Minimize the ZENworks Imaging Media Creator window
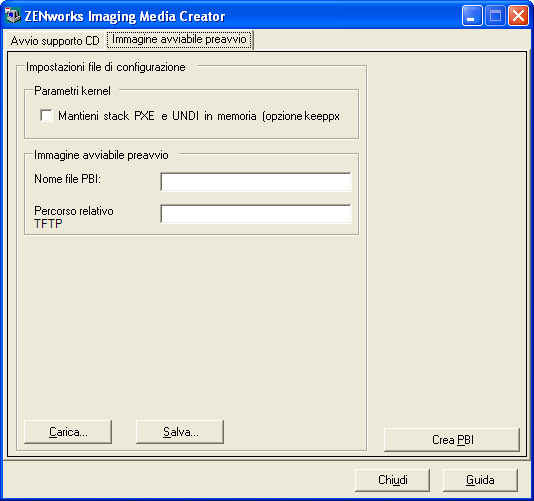The width and height of the screenshot is (534, 501). pyautogui.click(x=472, y=16)
